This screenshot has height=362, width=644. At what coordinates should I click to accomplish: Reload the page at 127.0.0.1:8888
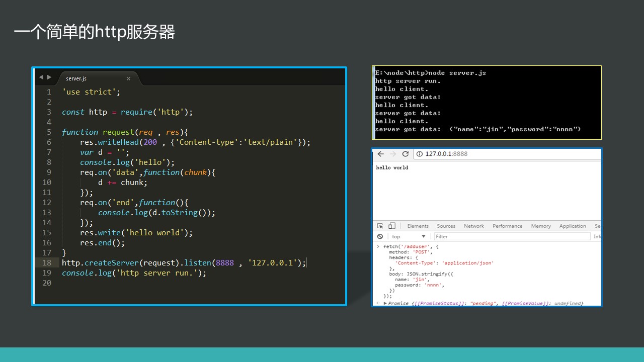[405, 154]
